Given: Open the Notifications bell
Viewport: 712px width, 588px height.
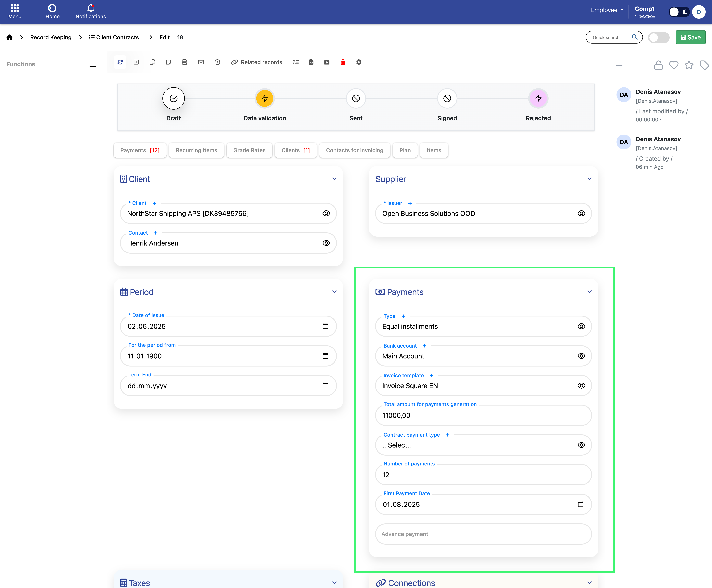Looking at the screenshot, I should [x=90, y=11].
